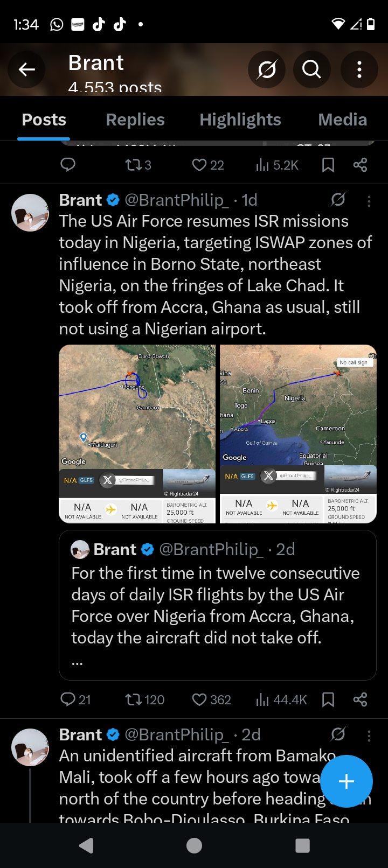The height and width of the screenshot is (868, 388).
Task: Select the Media tab
Action: point(343,120)
